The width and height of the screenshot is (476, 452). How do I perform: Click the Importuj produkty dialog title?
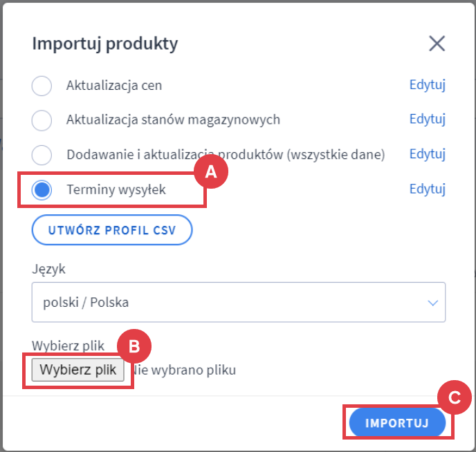[x=105, y=44]
